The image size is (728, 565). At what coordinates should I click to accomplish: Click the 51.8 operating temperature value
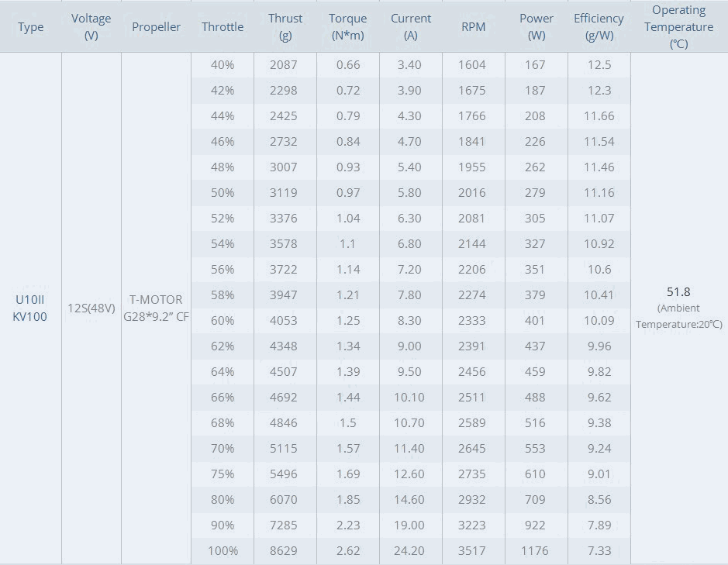(x=678, y=292)
